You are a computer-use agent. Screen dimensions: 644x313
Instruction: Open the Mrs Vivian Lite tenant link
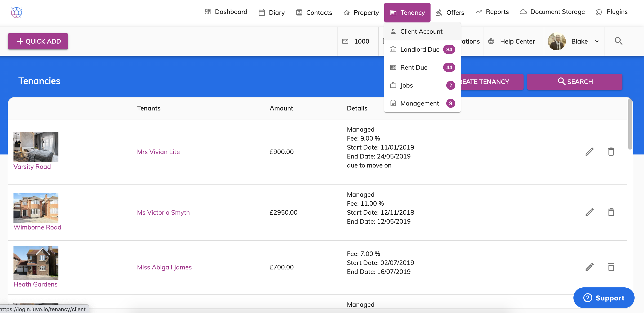pos(158,152)
